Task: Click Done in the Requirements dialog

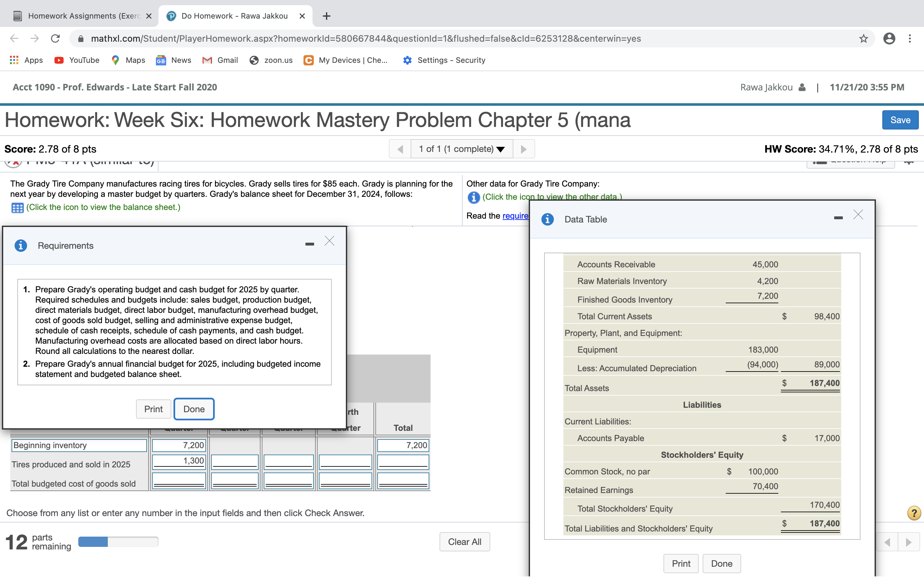Action: point(194,409)
